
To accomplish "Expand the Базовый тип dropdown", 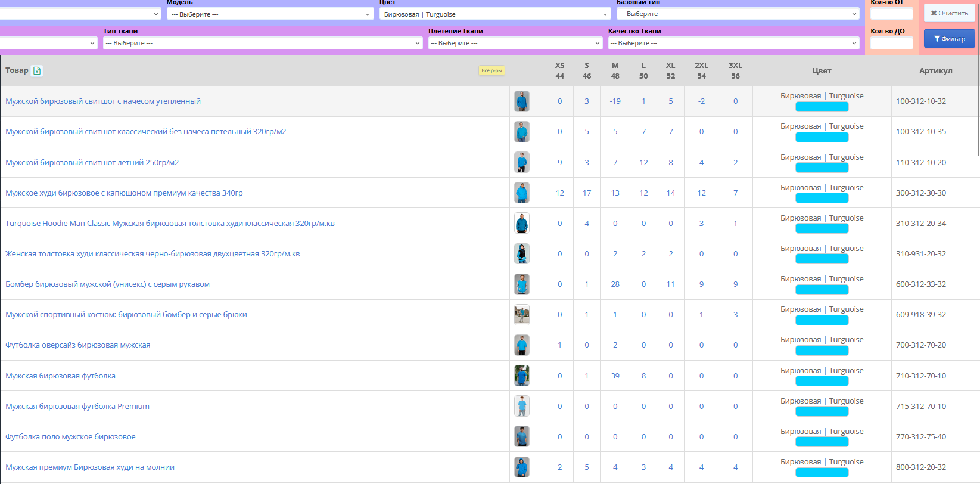I will point(738,14).
